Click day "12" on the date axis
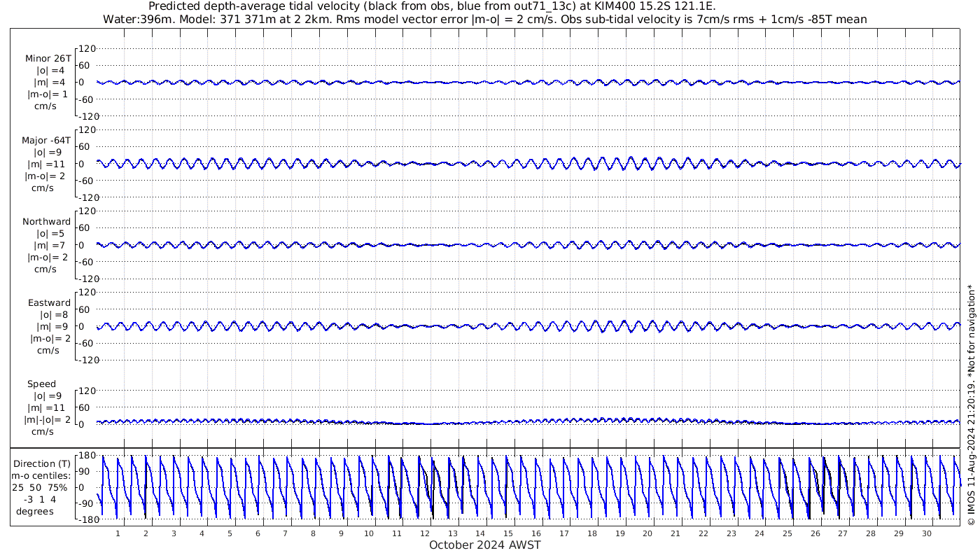This screenshot has height=560, width=980. [x=424, y=533]
